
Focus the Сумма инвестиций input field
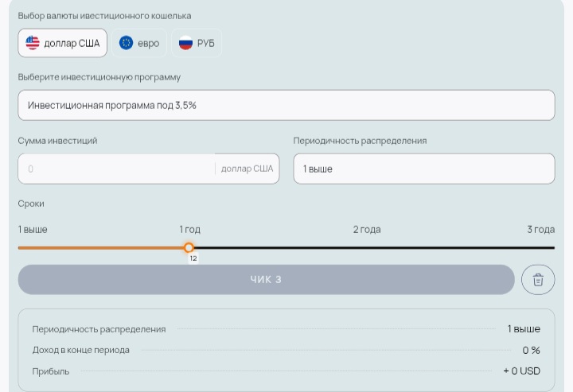tap(116, 169)
